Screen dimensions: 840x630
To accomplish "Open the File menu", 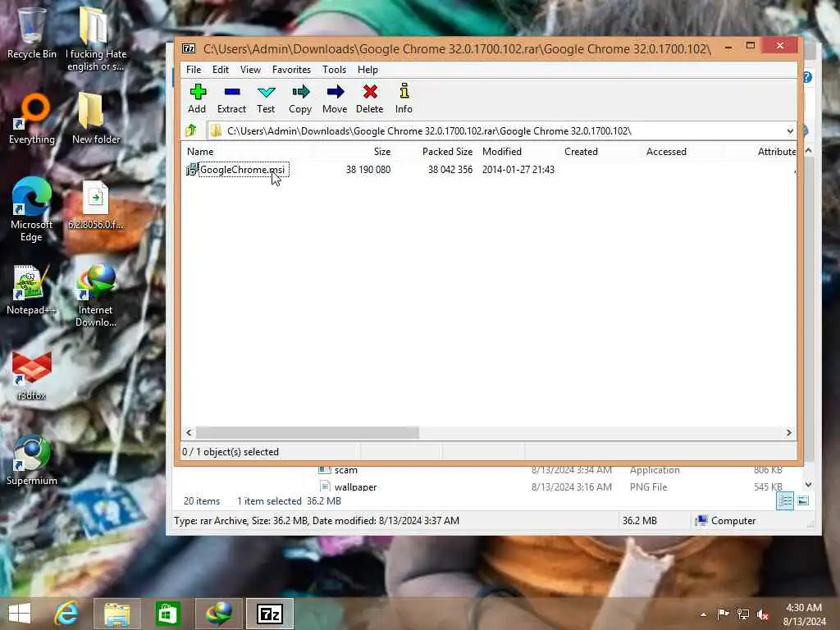I will tap(194, 70).
